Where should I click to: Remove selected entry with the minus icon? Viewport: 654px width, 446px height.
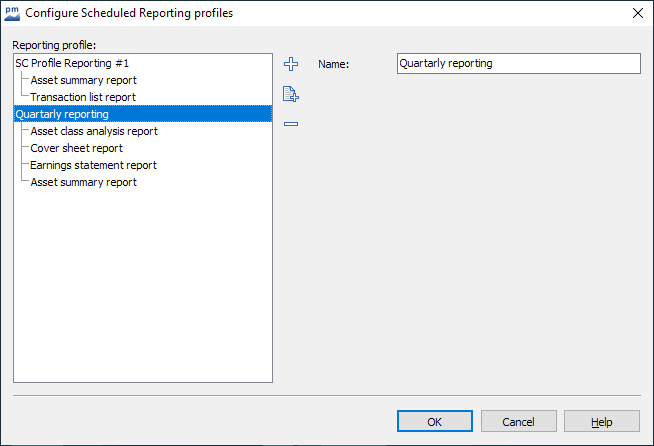[291, 124]
